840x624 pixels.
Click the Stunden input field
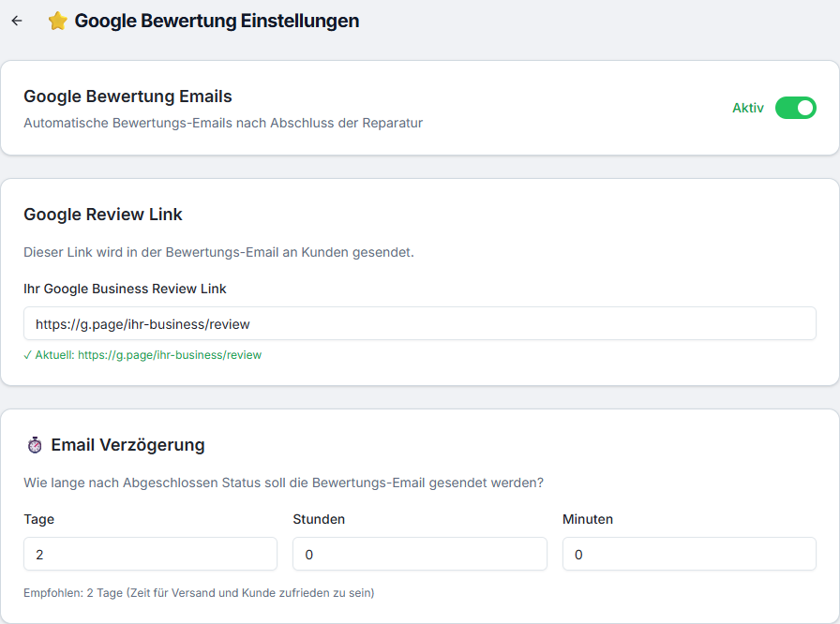[x=419, y=554]
